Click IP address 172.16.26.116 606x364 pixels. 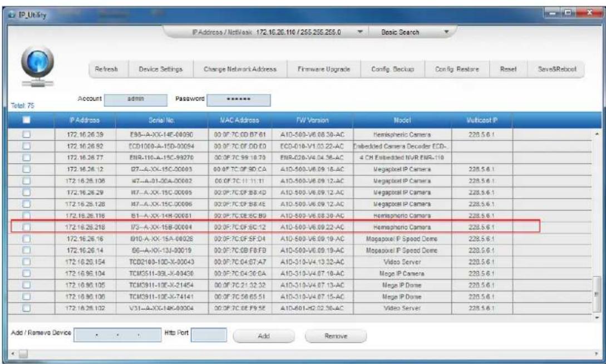click(85, 215)
